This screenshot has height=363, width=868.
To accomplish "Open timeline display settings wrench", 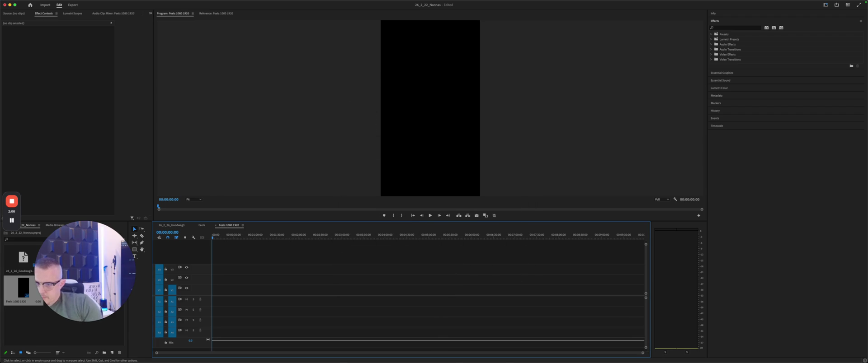I will point(193,237).
